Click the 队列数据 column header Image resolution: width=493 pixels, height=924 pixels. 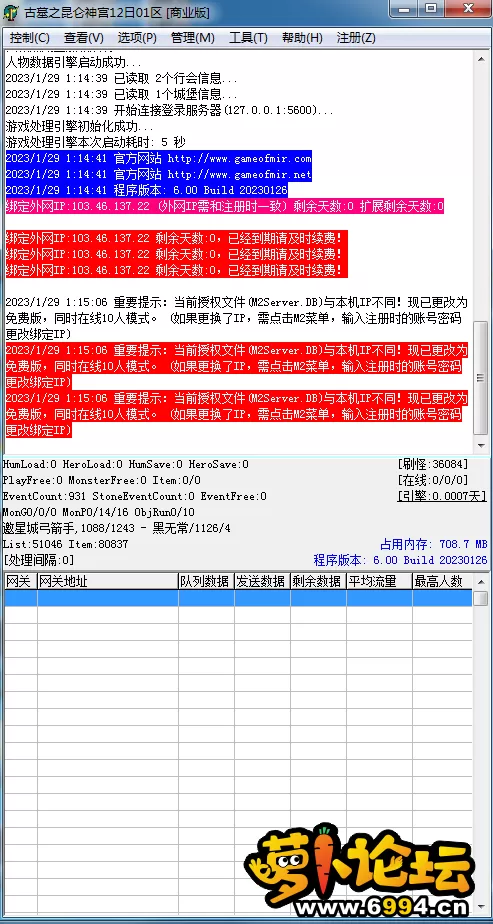click(206, 581)
